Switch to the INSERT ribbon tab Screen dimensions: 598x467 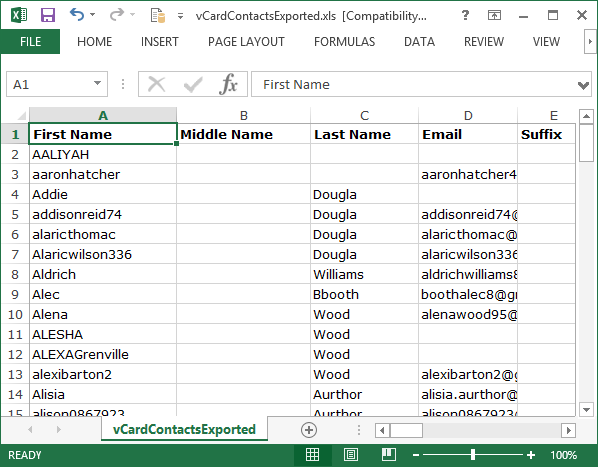click(x=160, y=42)
